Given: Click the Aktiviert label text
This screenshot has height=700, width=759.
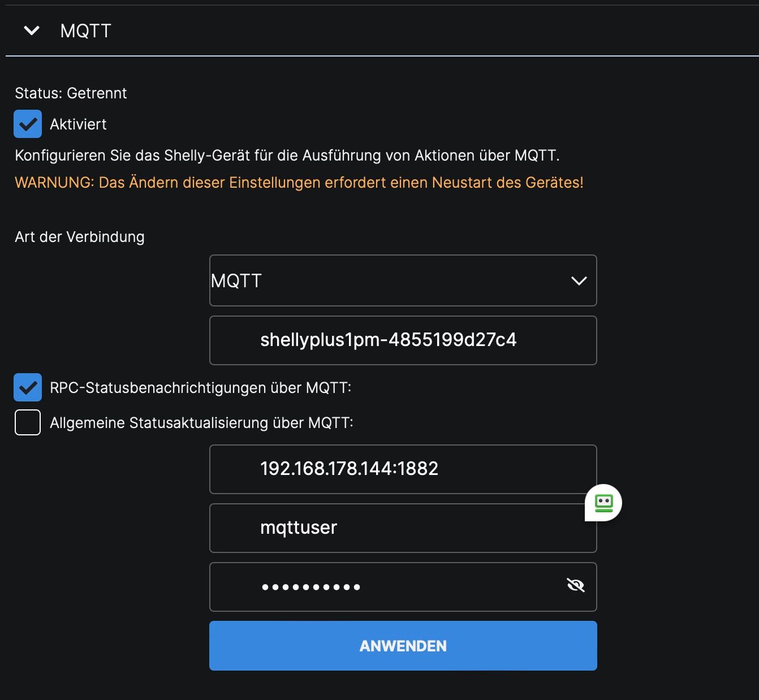Looking at the screenshot, I should click(x=78, y=124).
